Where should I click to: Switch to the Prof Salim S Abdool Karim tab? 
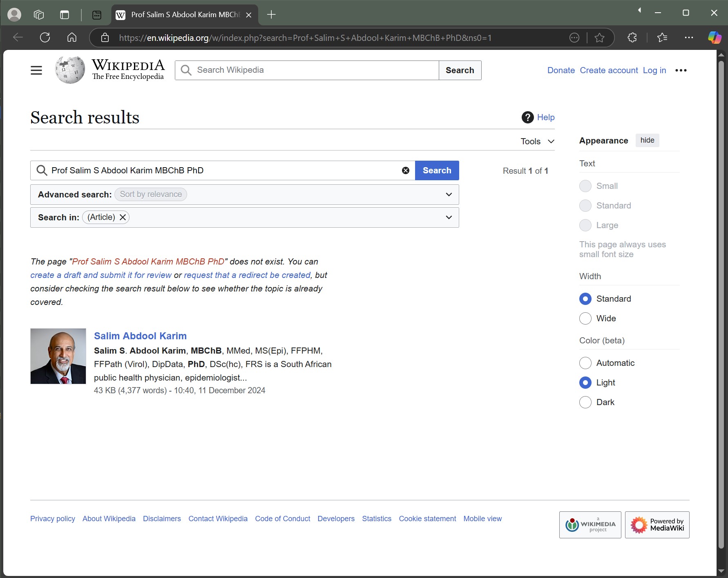click(185, 15)
